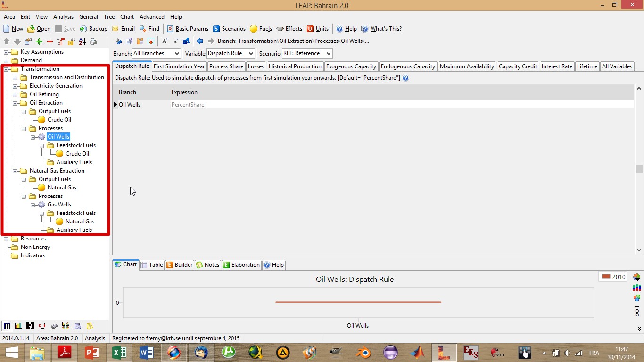Screen dimensions: 644x362
Task: Expand the Resources tree node
Action: pyautogui.click(x=6, y=239)
